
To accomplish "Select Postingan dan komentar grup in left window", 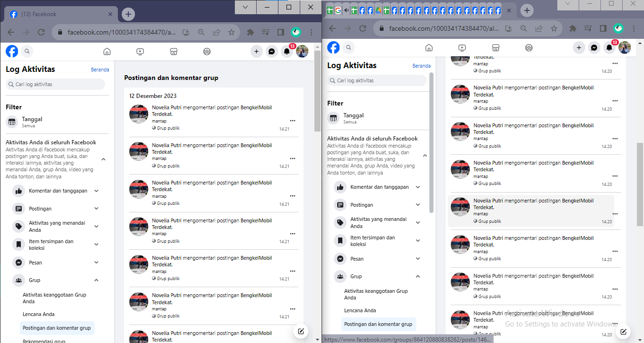I will click(x=57, y=328).
